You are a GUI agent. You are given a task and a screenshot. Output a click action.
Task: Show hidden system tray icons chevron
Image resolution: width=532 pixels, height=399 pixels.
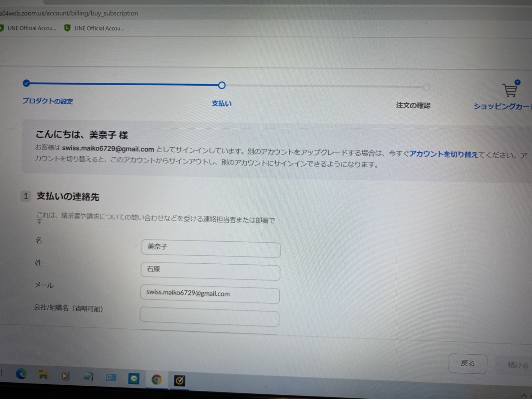[x=523, y=396]
